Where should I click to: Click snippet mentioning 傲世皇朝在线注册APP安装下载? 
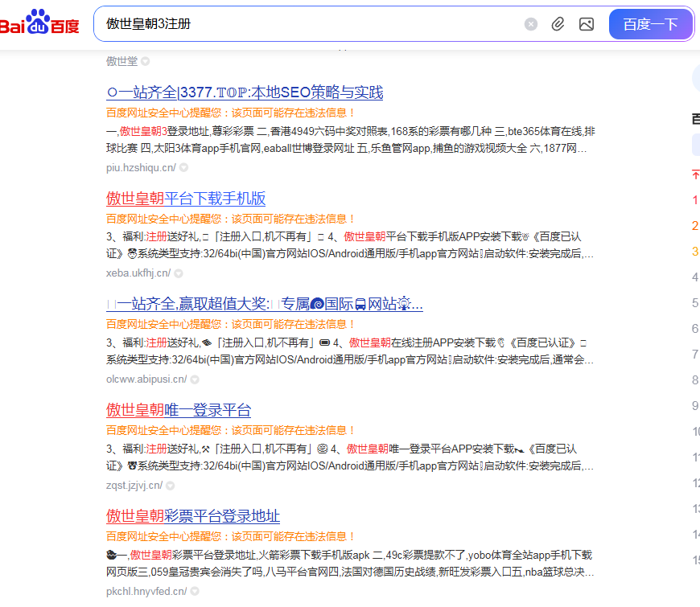tap(351, 351)
